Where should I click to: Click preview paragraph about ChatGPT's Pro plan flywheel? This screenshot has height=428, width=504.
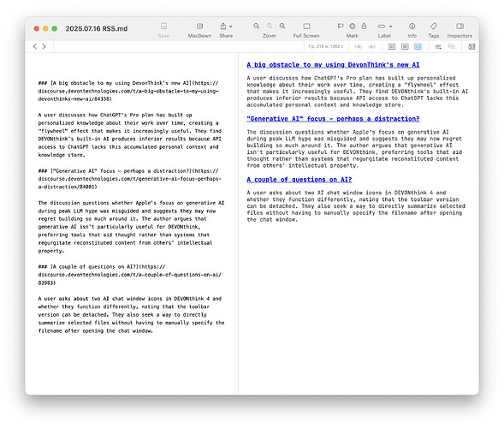358,92
